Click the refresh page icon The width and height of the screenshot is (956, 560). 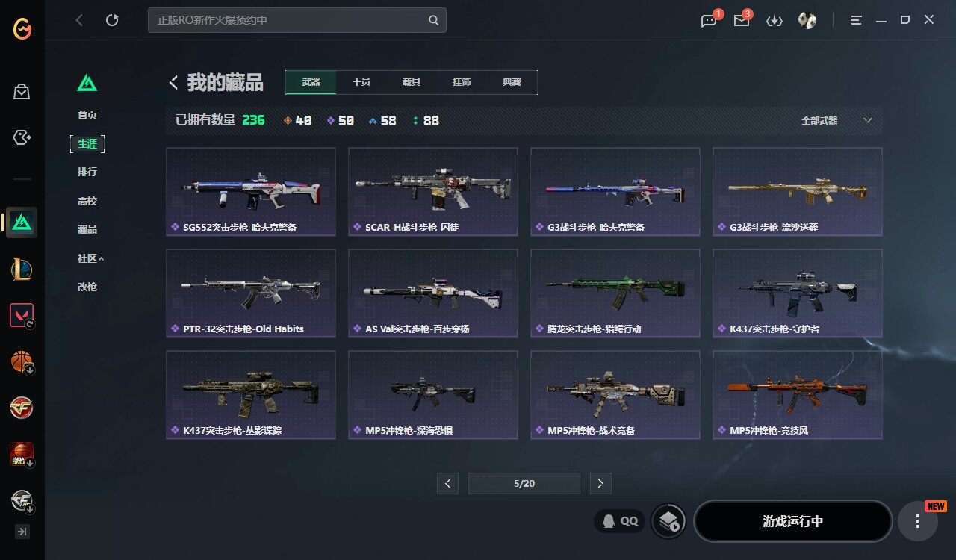(x=112, y=20)
